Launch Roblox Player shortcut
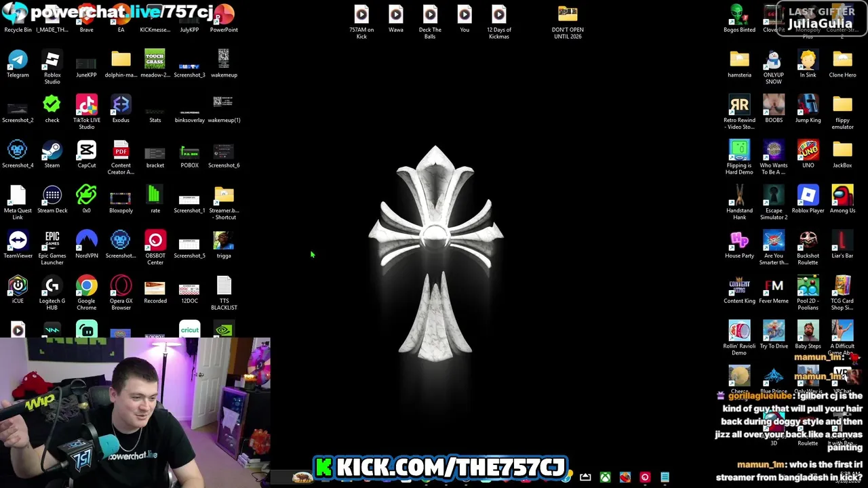The height and width of the screenshot is (488, 868). 808,199
